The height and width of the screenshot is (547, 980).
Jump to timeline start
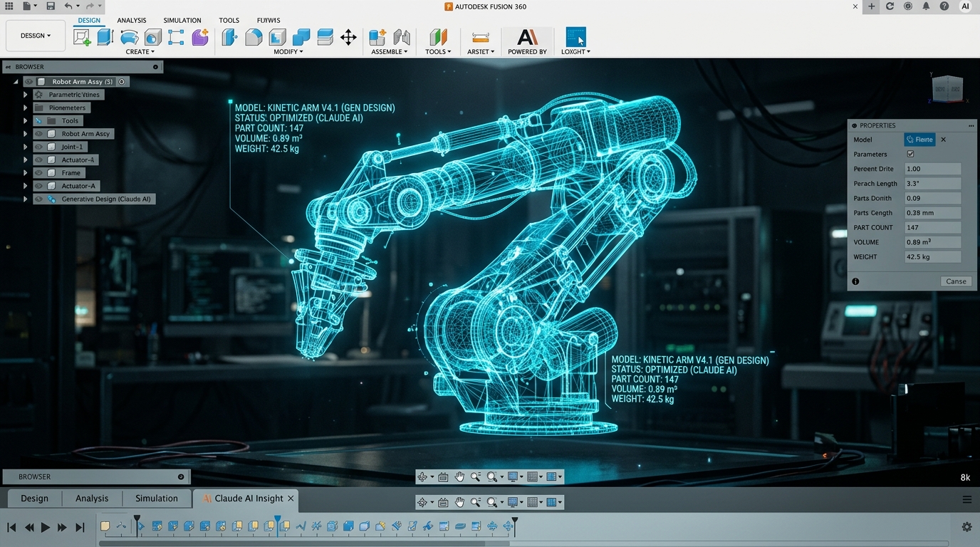tap(11, 527)
